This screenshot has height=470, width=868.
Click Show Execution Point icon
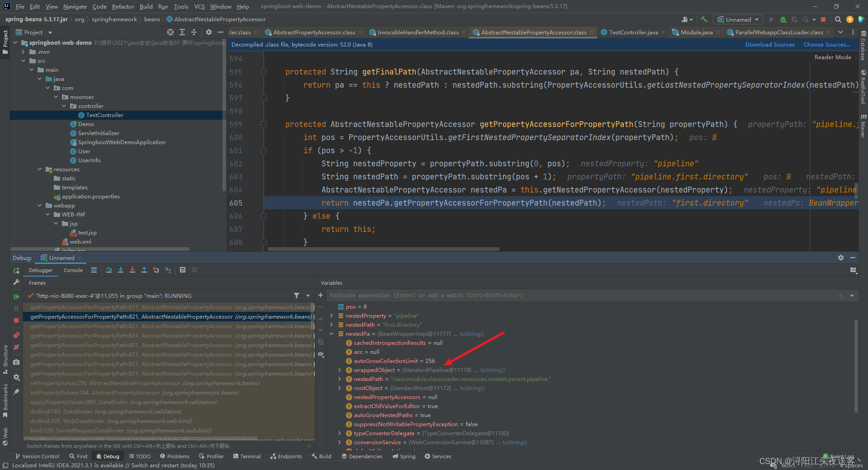(x=94, y=270)
